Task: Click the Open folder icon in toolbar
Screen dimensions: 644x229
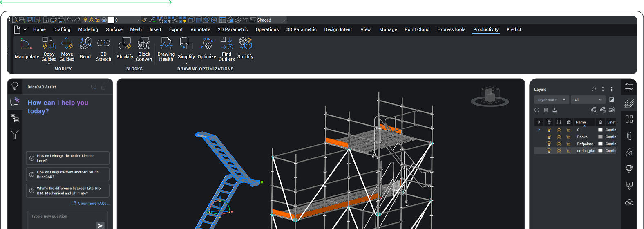Action: (22, 20)
